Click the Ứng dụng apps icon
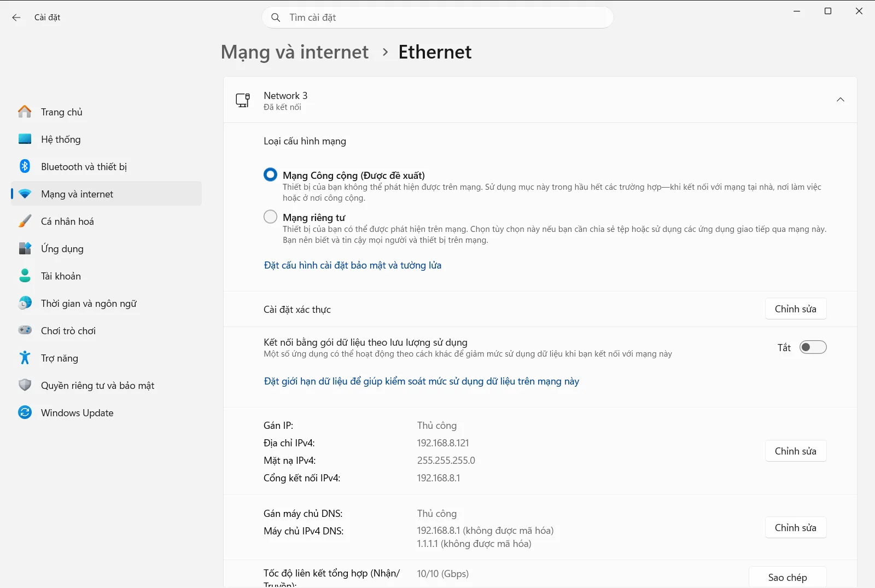 coord(25,248)
